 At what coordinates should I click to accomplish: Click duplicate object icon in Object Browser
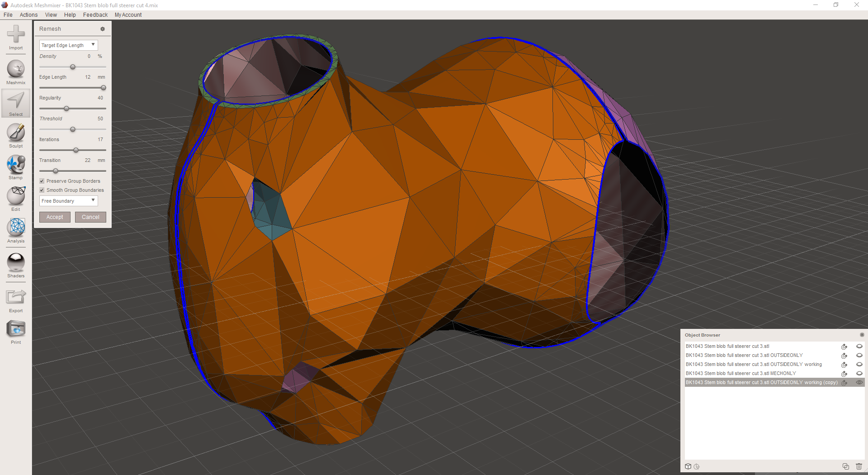pyautogui.click(x=846, y=466)
